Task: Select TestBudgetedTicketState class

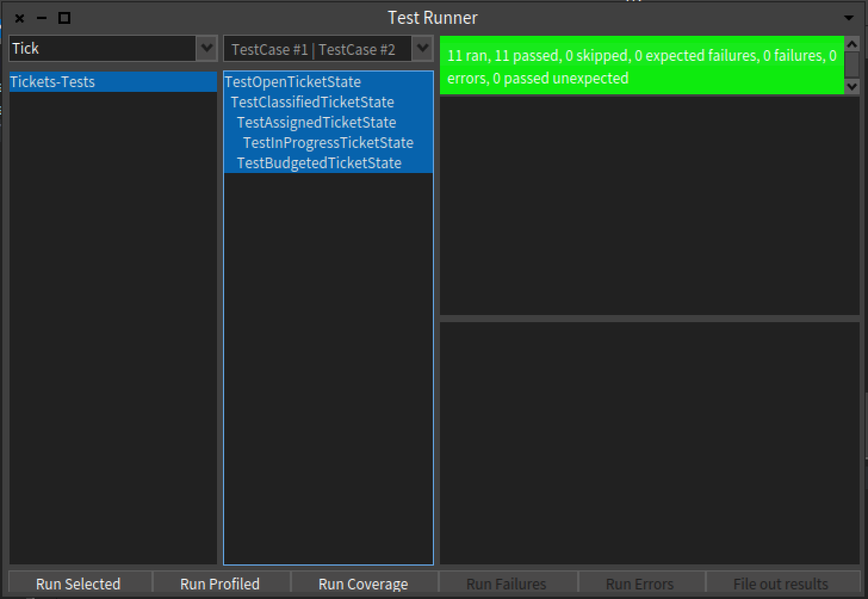Action: click(x=319, y=163)
